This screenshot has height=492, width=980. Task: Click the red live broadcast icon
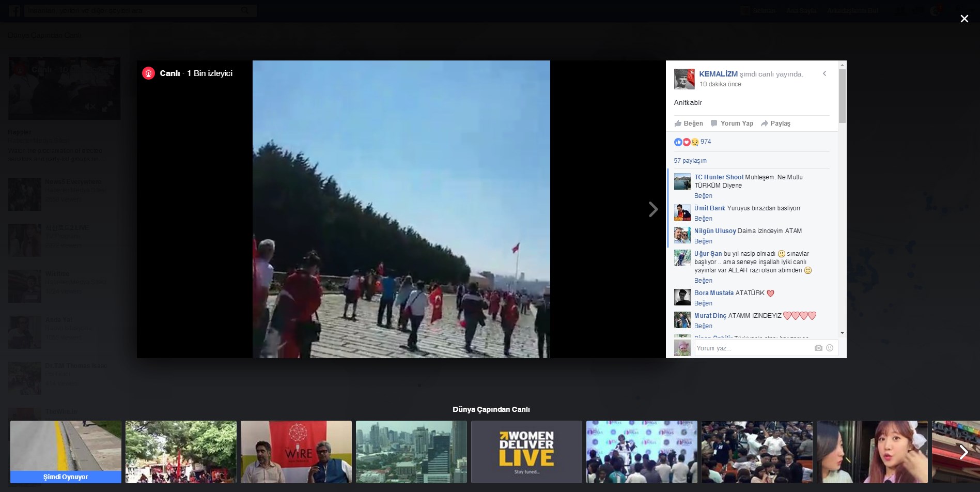pyautogui.click(x=148, y=73)
